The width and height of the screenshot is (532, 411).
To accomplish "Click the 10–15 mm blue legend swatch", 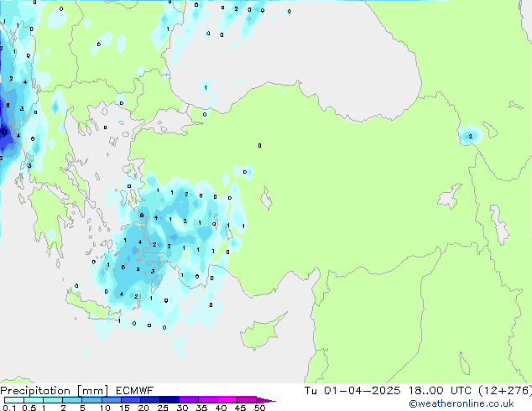I will click(x=111, y=400).
